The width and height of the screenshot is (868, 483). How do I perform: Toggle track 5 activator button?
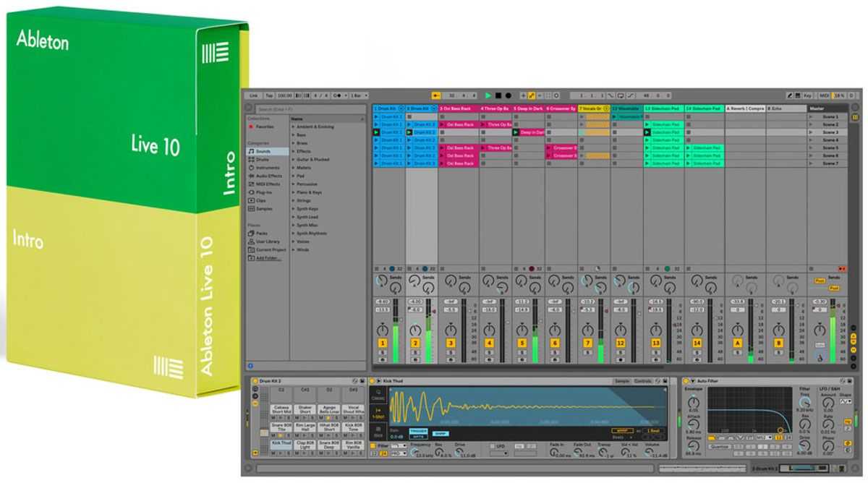coord(522,343)
